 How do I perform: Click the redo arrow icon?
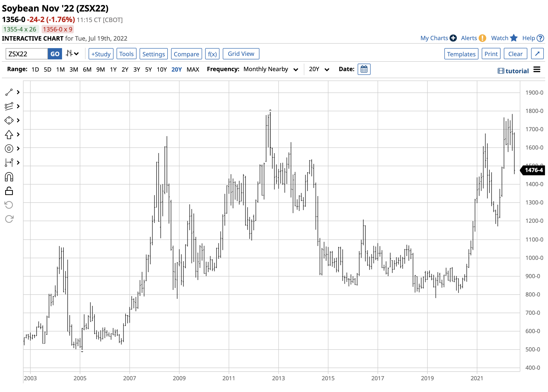[x=9, y=219]
